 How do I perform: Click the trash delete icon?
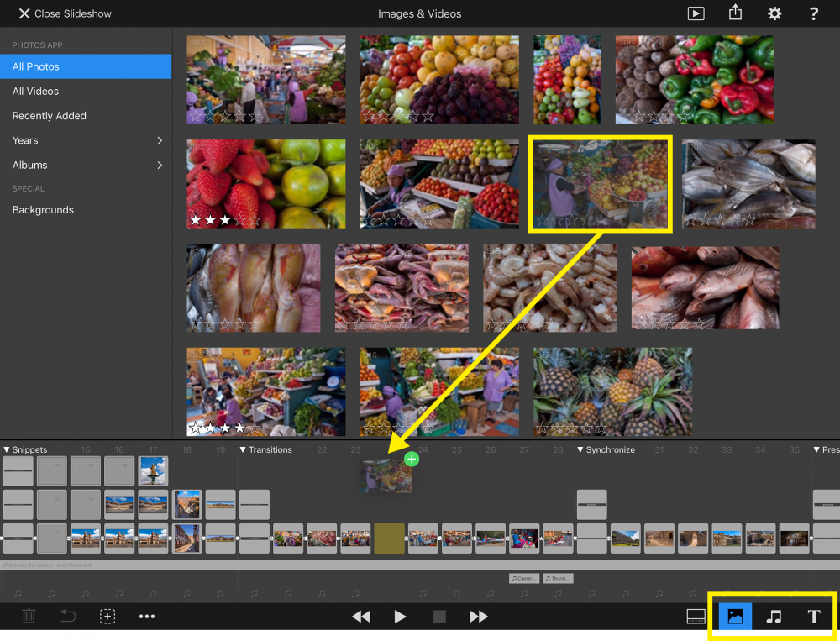29,616
